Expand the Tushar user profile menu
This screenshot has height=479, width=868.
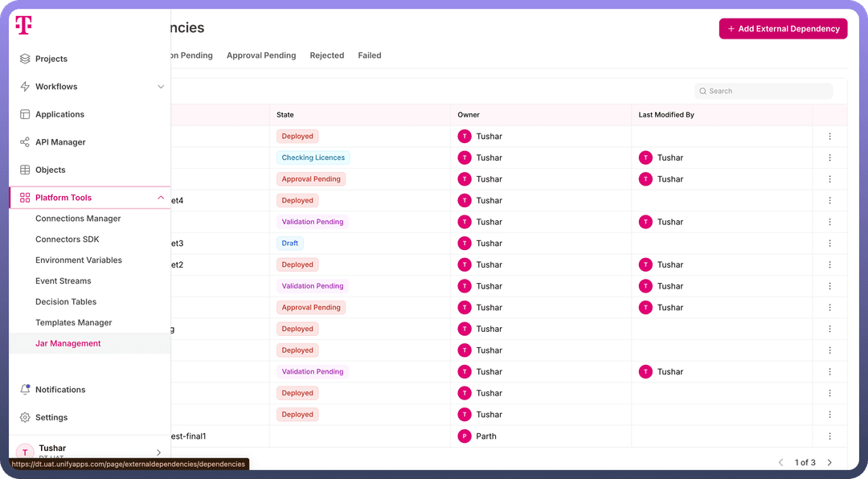(x=158, y=452)
